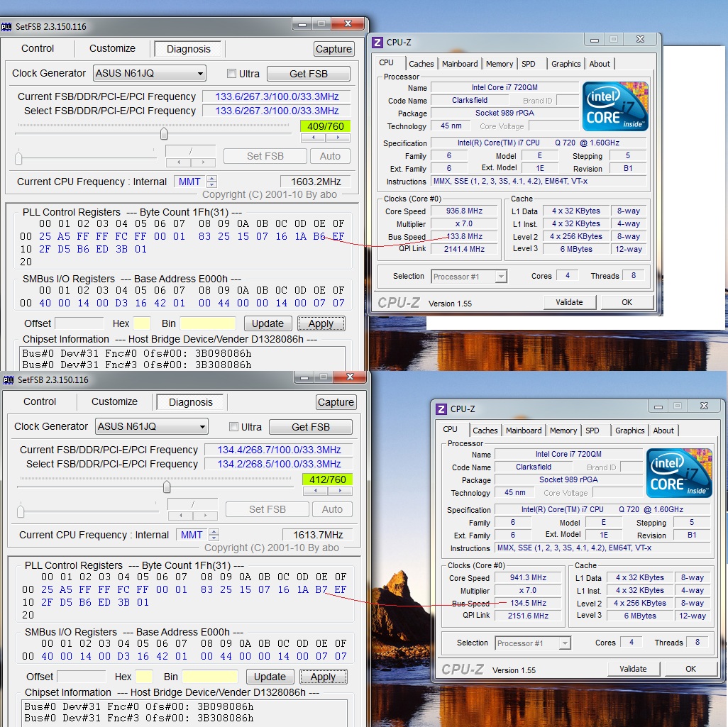Click yellow Bin field in upper SetFSB
728x727 pixels.
click(207, 323)
